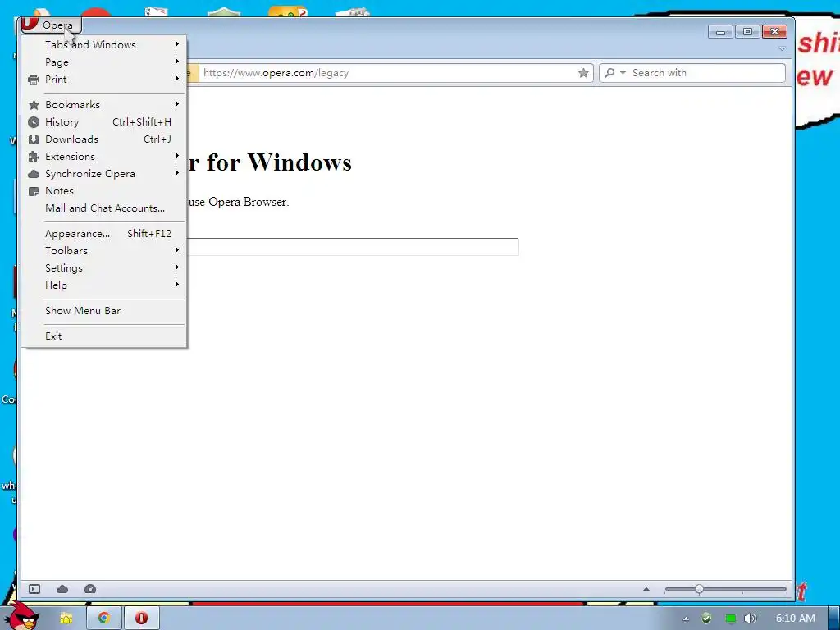Expand the Extensions submenu arrow
This screenshot has width=840, height=630.
tap(177, 155)
